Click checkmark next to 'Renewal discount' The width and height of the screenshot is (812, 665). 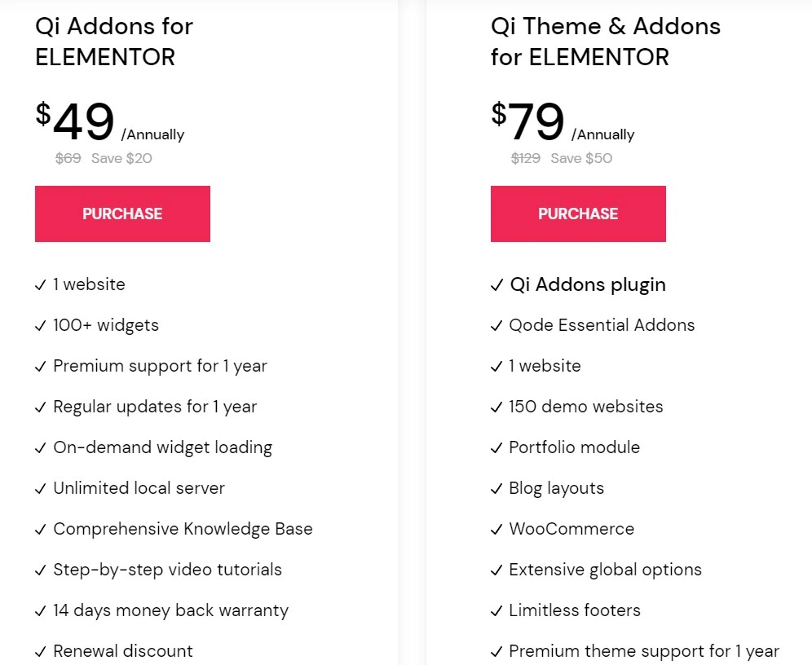(x=41, y=651)
